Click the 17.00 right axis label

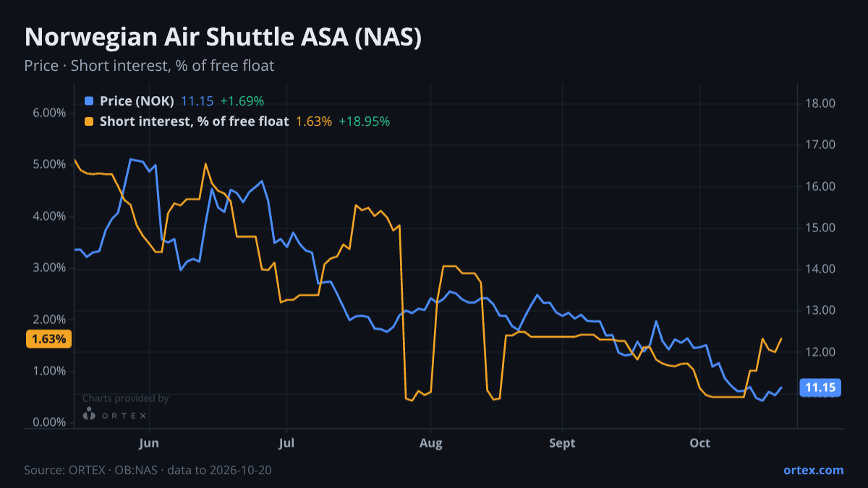[x=820, y=145]
